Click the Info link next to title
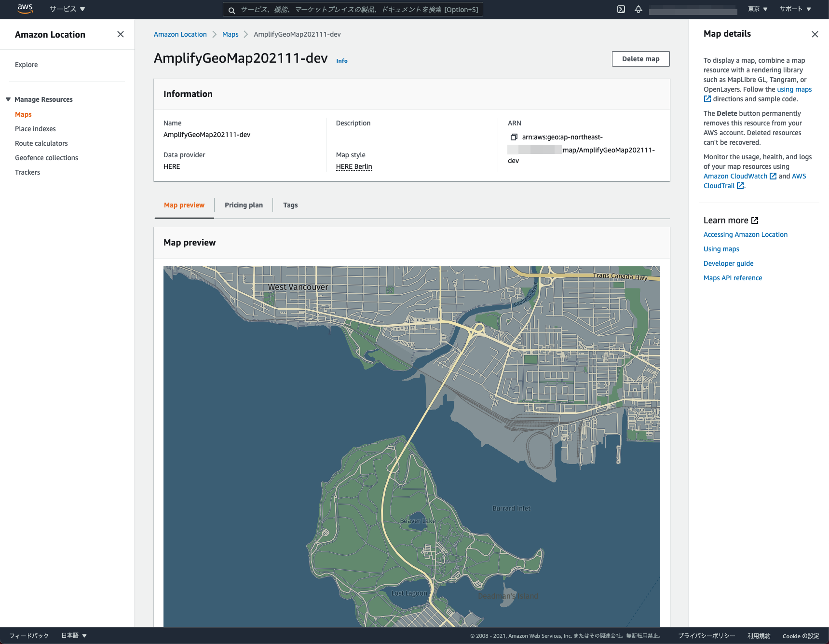 (342, 61)
